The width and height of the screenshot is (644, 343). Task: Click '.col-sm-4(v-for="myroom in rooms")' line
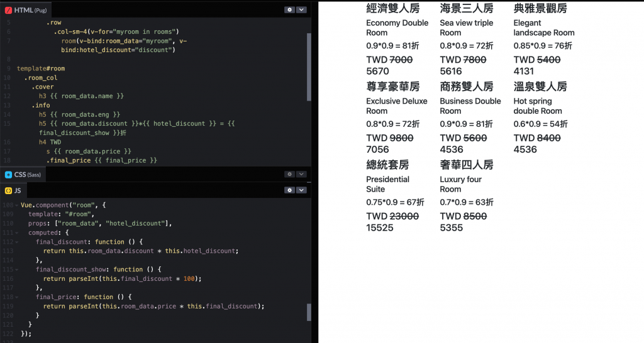116,31
